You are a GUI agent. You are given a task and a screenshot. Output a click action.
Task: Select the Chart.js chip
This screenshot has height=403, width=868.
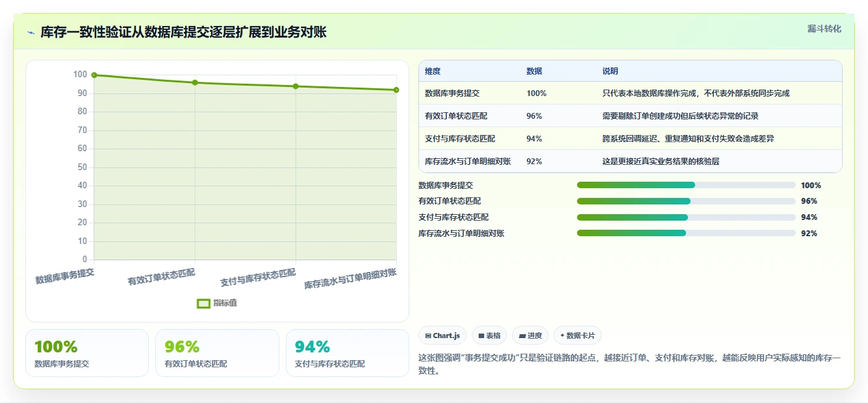click(x=442, y=336)
